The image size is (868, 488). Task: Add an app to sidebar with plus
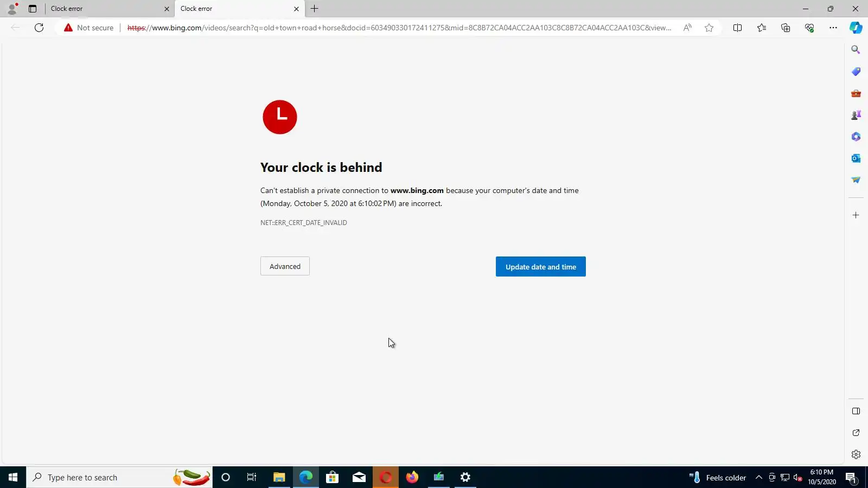[x=856, y=215]
